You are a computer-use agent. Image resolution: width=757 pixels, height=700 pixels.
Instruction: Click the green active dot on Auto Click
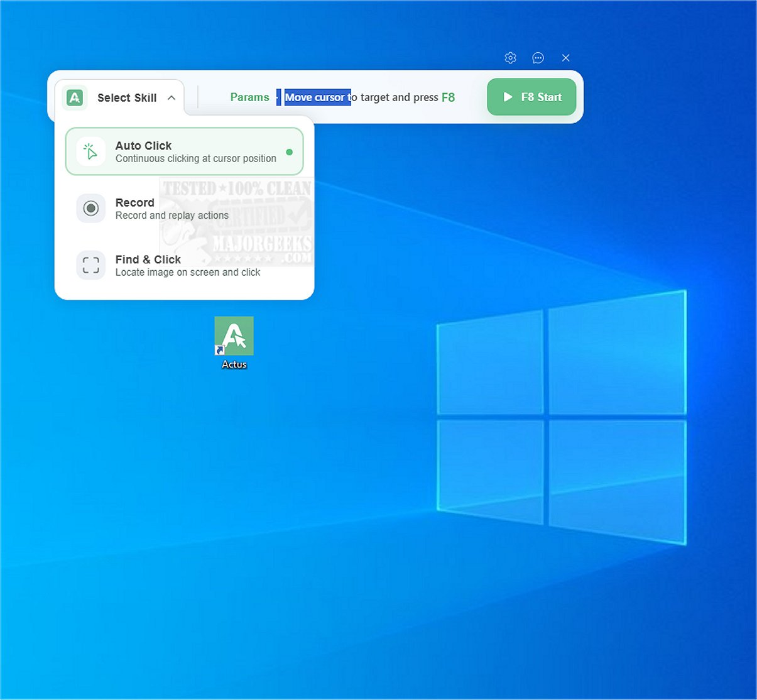[289, 152]
